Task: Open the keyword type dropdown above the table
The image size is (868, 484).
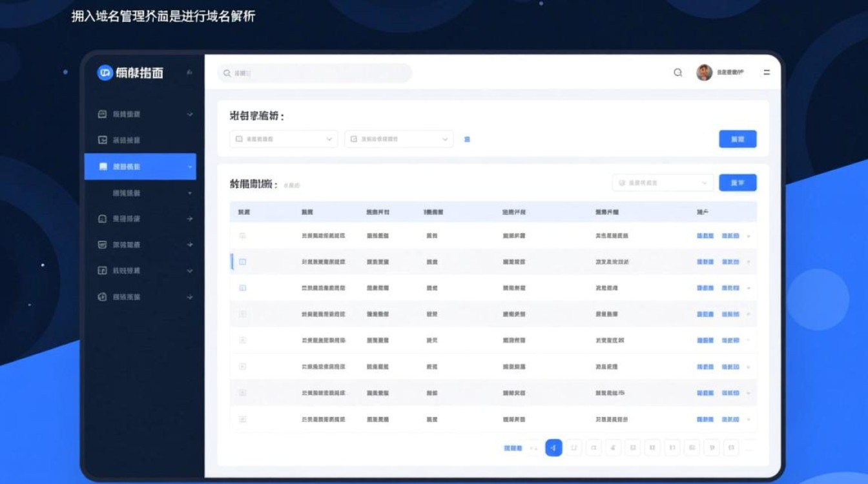Action: [x=663, y=183]
